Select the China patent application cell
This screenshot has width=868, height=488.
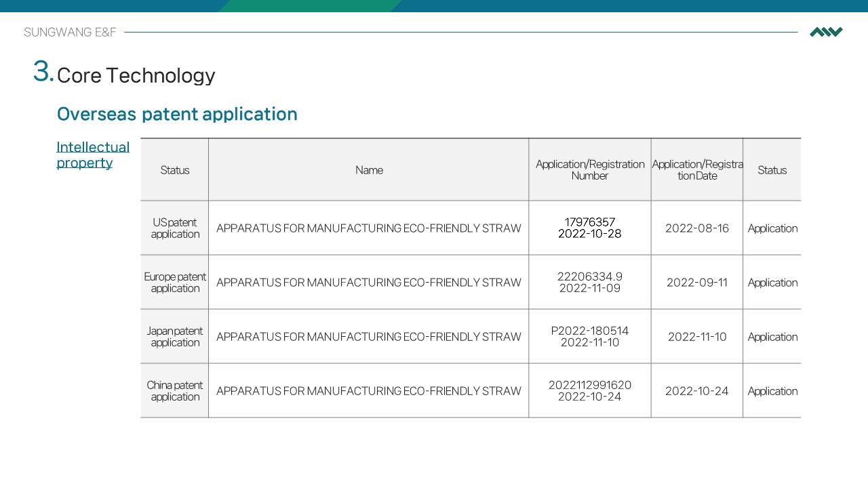175,391
